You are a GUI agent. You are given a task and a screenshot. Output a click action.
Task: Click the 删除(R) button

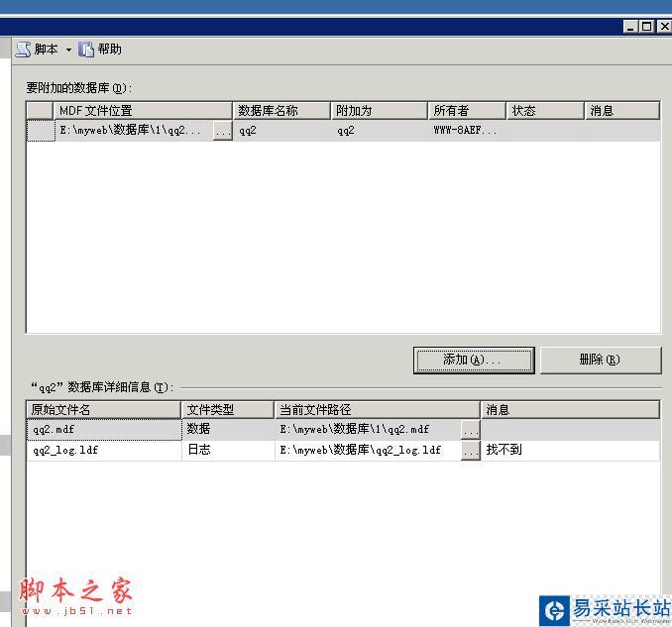(x=601, y=361)
